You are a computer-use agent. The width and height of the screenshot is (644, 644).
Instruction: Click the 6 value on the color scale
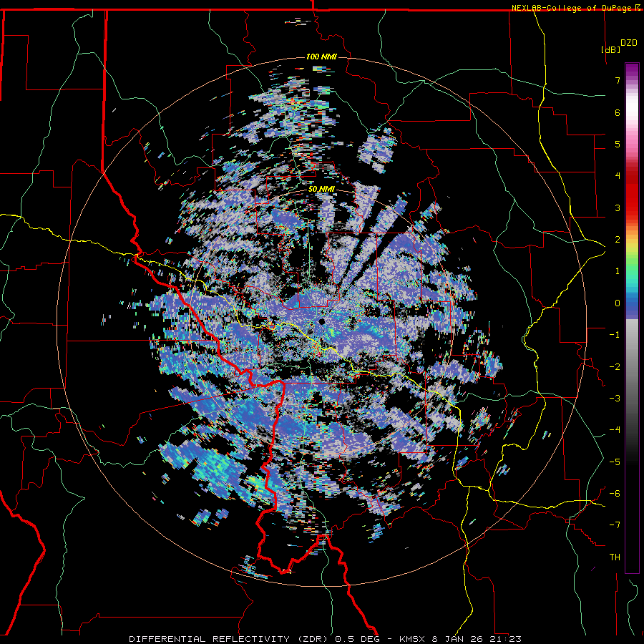(x=618, y=112)
